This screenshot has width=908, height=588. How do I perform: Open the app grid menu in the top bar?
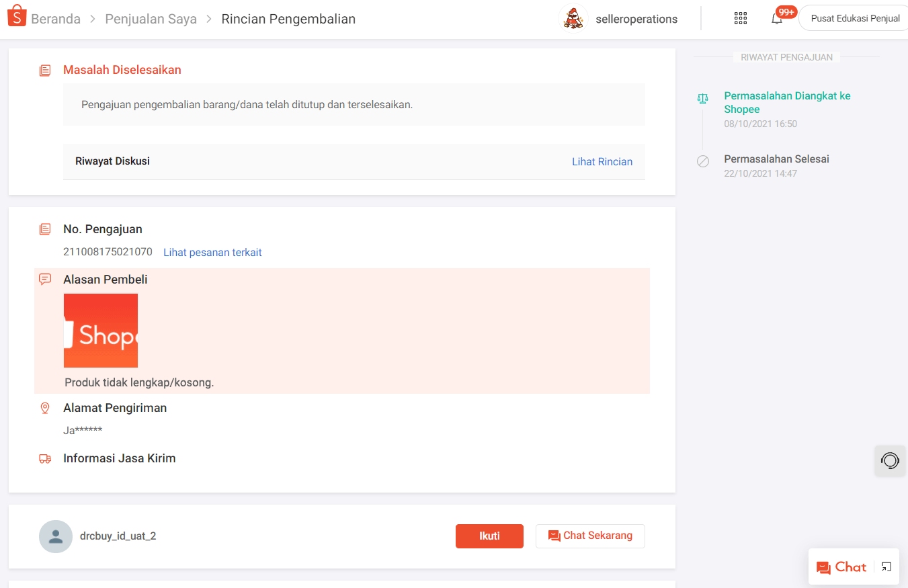tap(740, 18)
